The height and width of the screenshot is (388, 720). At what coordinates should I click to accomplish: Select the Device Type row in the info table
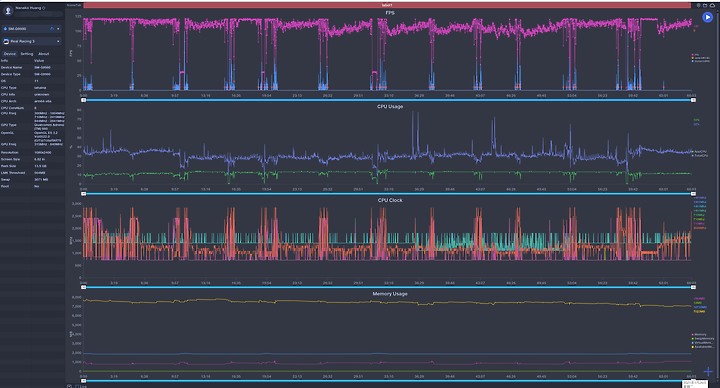point(33,74)
